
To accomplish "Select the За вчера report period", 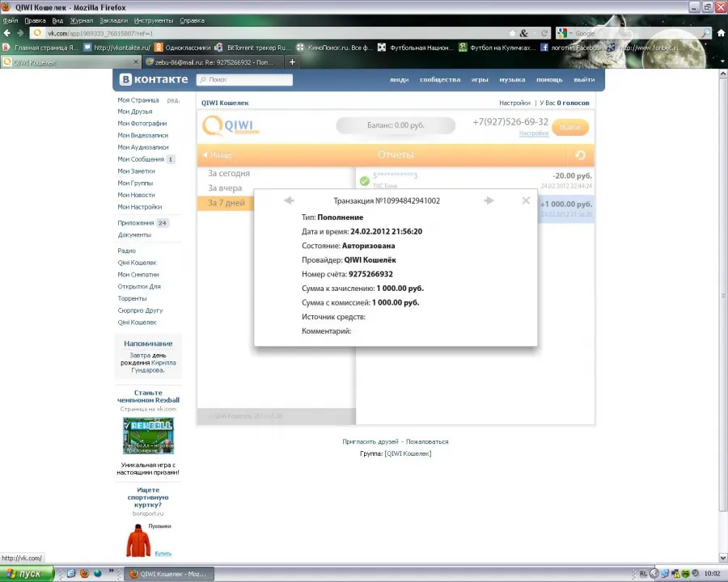I will coord(225,188).
